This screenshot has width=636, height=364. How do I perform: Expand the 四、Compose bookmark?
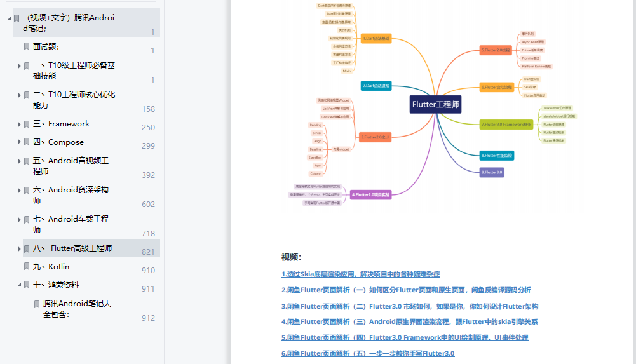(18, 142)
